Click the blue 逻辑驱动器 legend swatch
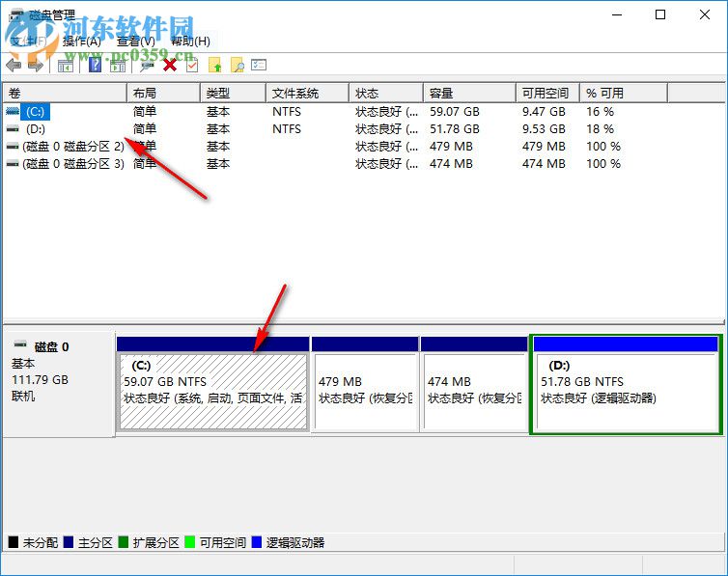 tap(256, 542)
